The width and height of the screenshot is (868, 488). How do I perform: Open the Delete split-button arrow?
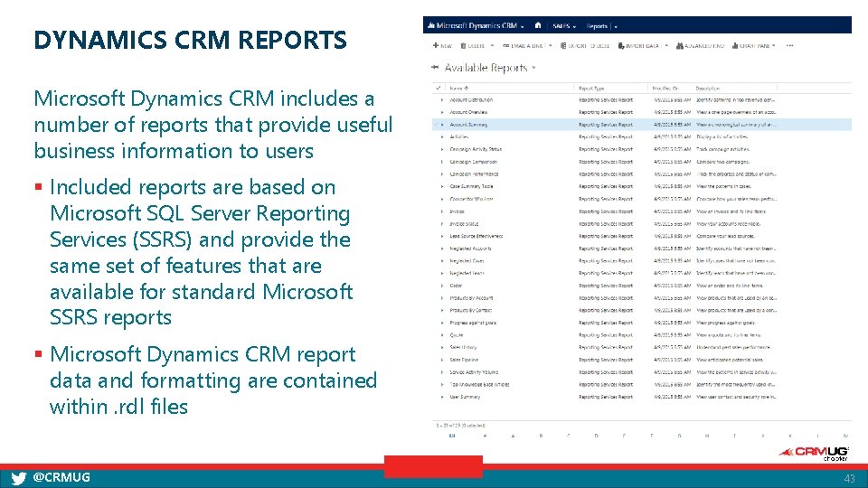492,46
